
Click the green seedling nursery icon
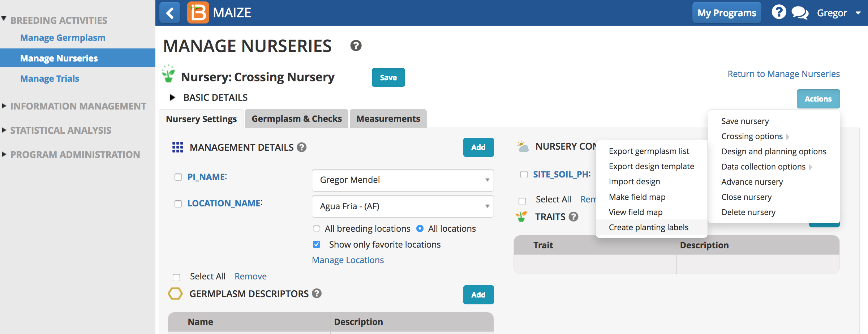tap(168, 74)
